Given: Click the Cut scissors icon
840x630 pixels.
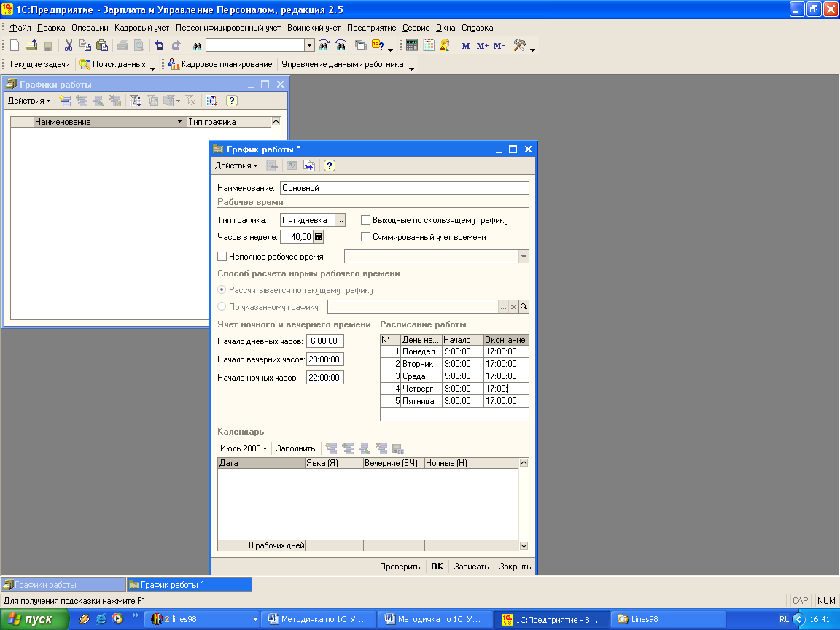Looking at the screenshot, I should tap(69, 45).
